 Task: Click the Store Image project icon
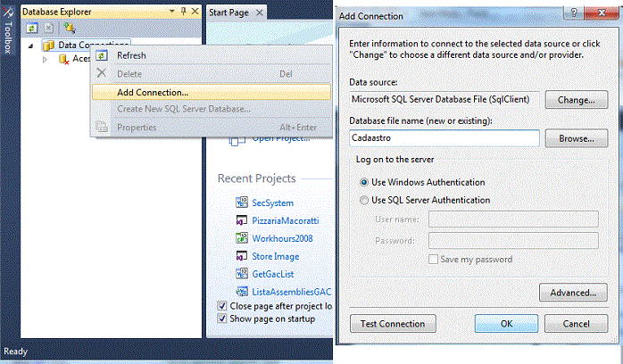click(242, 256)
